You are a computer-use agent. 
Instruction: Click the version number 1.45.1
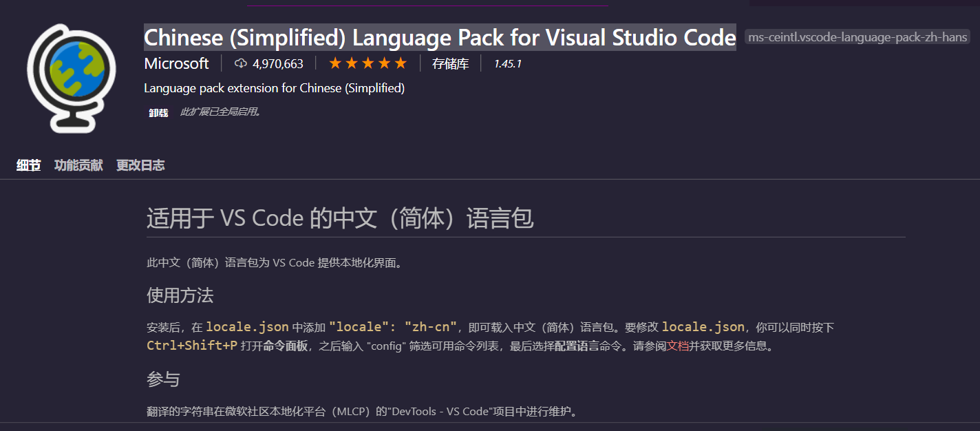pos(509,63)
